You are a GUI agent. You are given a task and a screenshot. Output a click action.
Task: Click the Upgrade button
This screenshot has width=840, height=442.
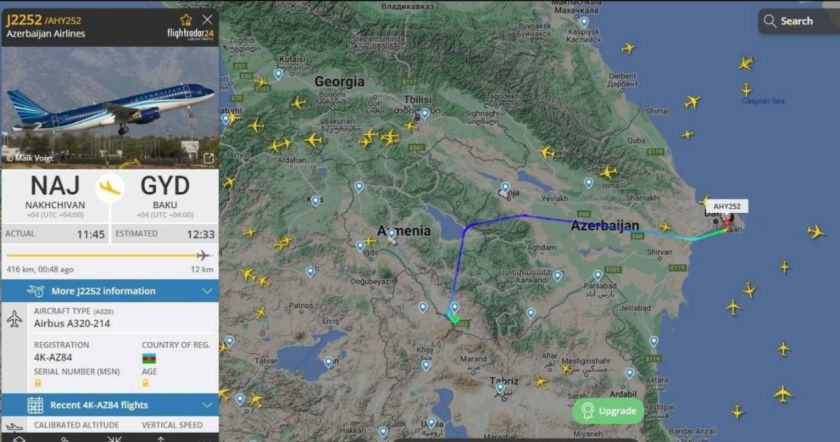[608, 411]
